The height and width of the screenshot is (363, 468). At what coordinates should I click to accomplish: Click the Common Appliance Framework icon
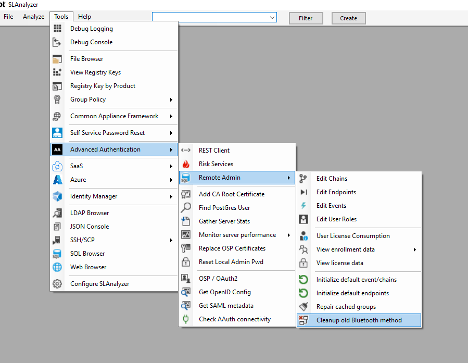coord(57,116)
